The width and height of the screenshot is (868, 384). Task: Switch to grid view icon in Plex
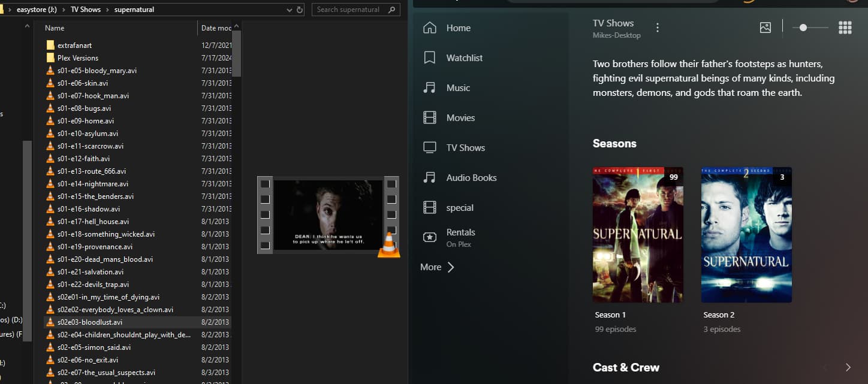(845, 28)
